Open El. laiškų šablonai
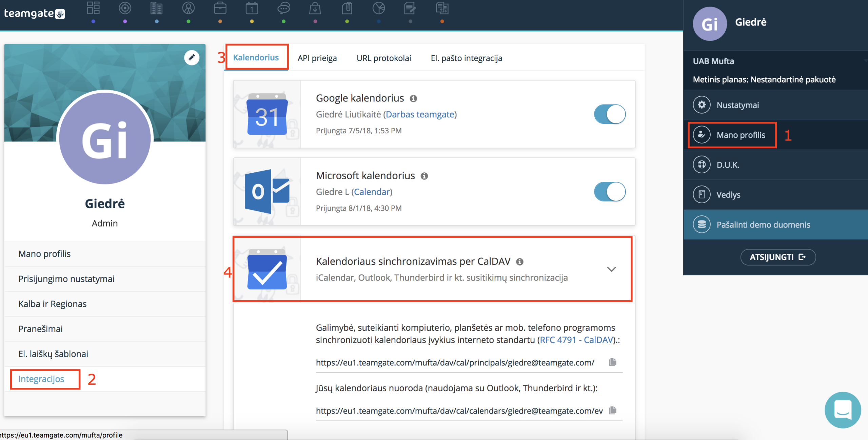The image size is (868, 440). click(105, 354)
